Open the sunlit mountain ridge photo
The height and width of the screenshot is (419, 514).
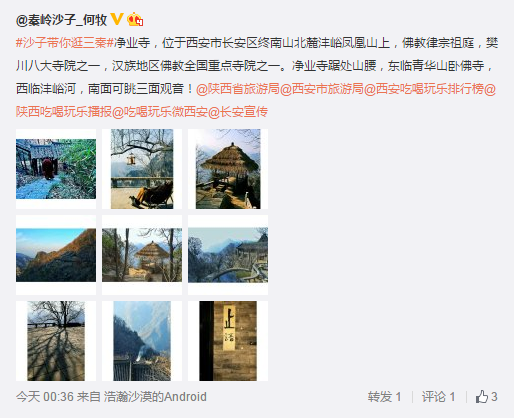tap(56, 255)
